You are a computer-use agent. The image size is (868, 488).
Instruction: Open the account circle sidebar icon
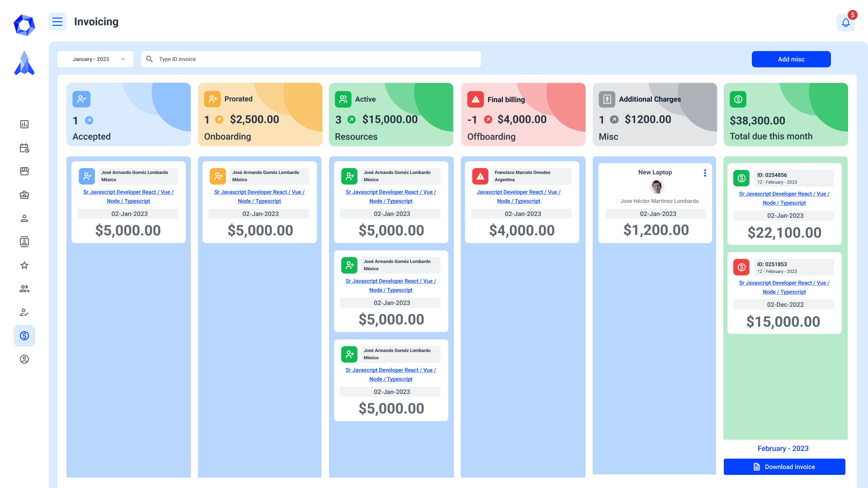click(24, 359)
